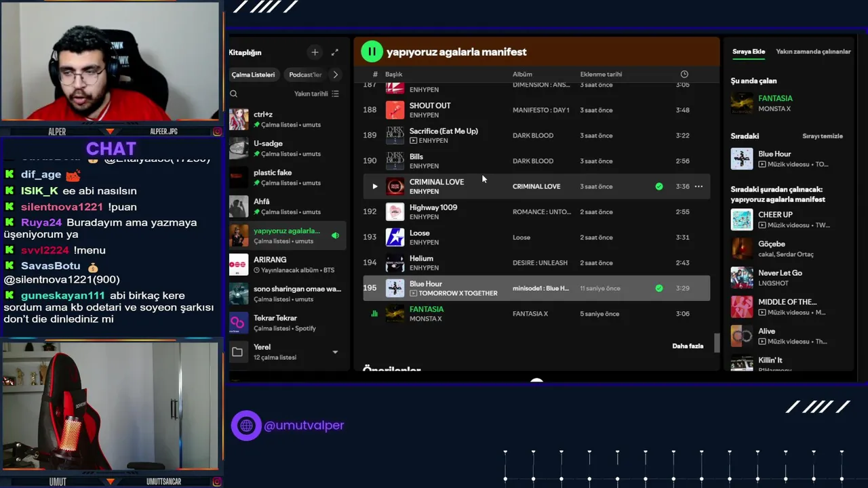Image resolution: width=868 pixels, height=488 pixels.
Task: Click the username Ruya24 in chat
Action: [41, 222]
